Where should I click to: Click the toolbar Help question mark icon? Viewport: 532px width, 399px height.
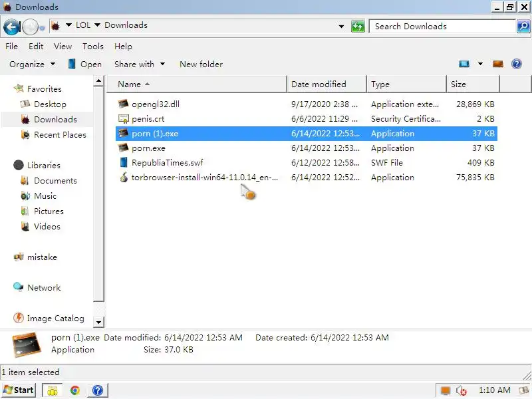click(517, 64)
